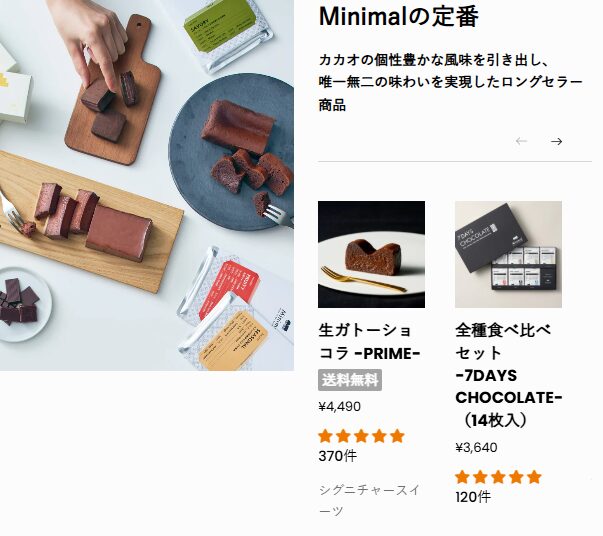The image size is (603, 536).
Task: Open the 120件 review count
Action: 473,497
